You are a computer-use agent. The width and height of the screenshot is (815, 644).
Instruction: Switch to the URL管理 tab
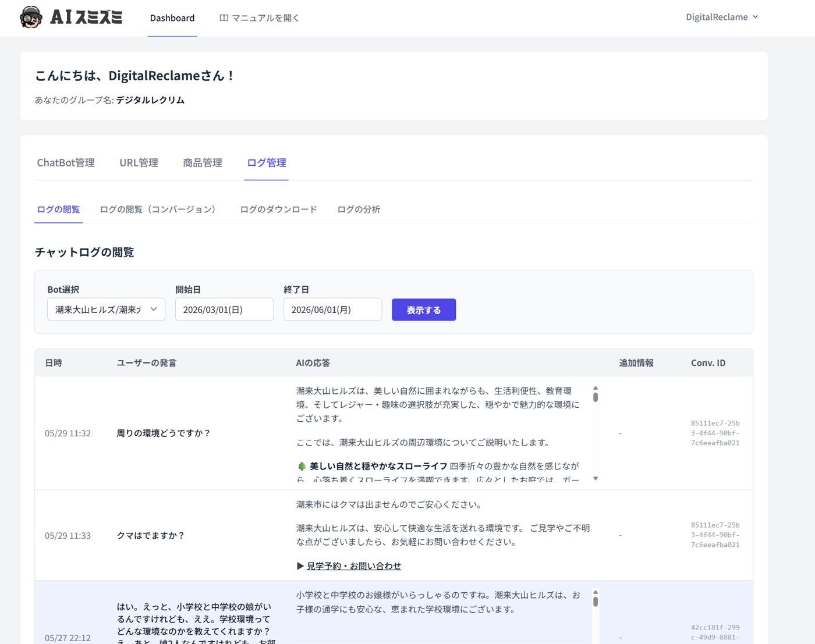click(x=139, y=163)
